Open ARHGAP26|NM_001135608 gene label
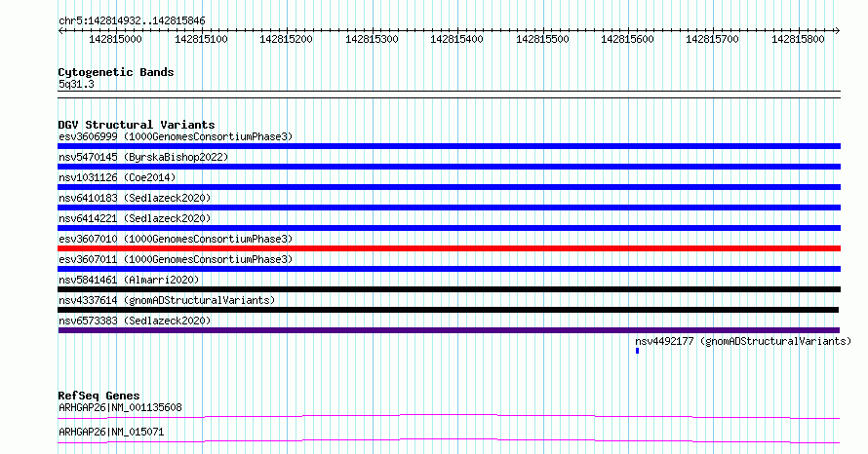Viewport: 868px width, 454px height. [120, 407]
